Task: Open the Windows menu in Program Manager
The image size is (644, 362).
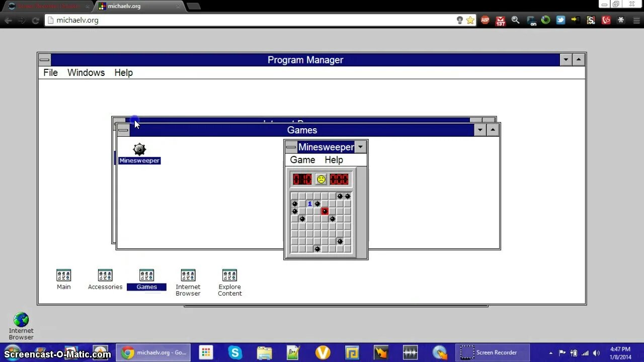Action: 86,73
